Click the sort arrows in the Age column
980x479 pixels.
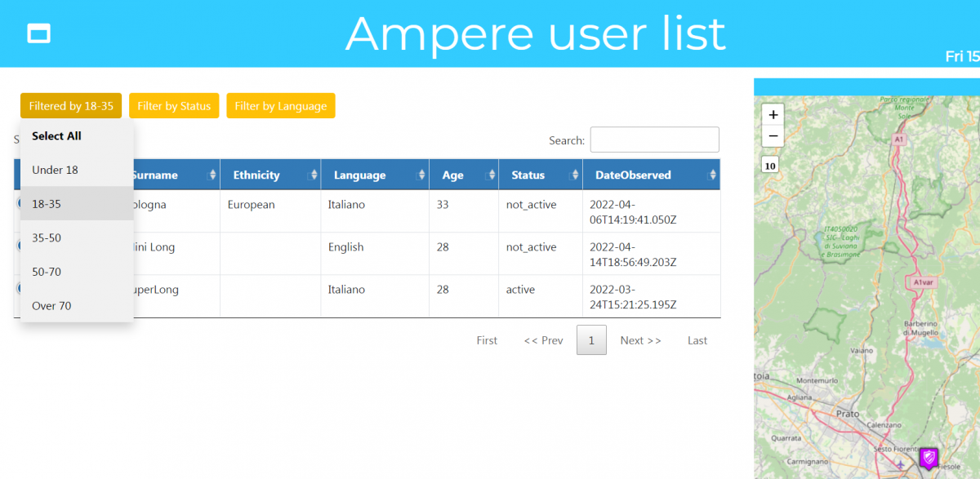492,175
